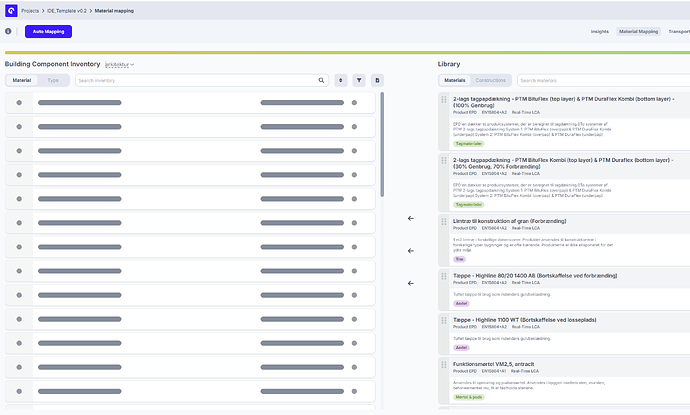Click the document icon right of the filter

377,80
